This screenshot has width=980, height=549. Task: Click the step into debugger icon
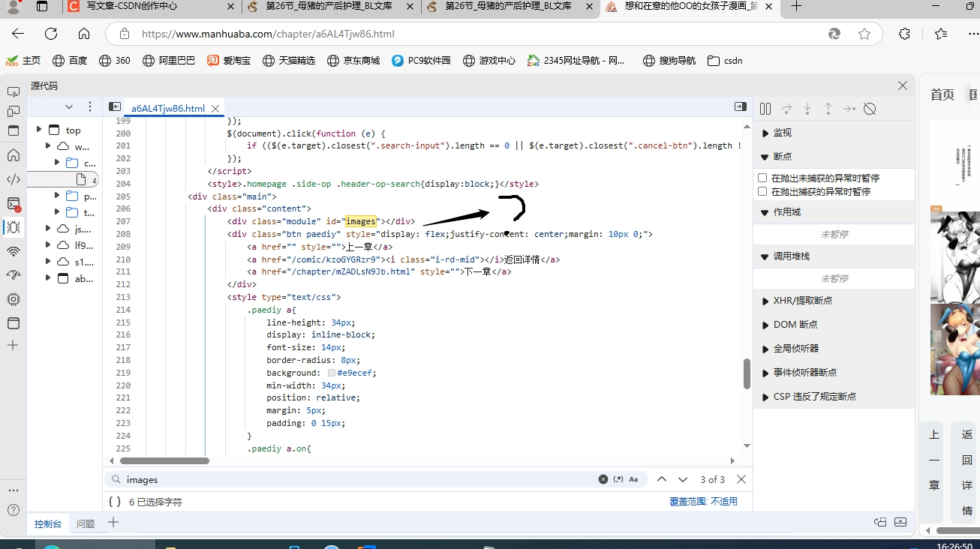pos(807,109)
